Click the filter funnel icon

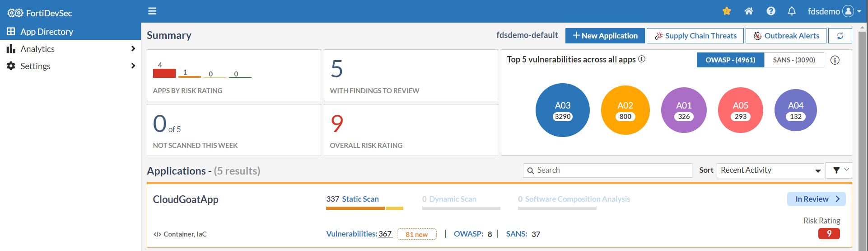(x=836, y=170)
